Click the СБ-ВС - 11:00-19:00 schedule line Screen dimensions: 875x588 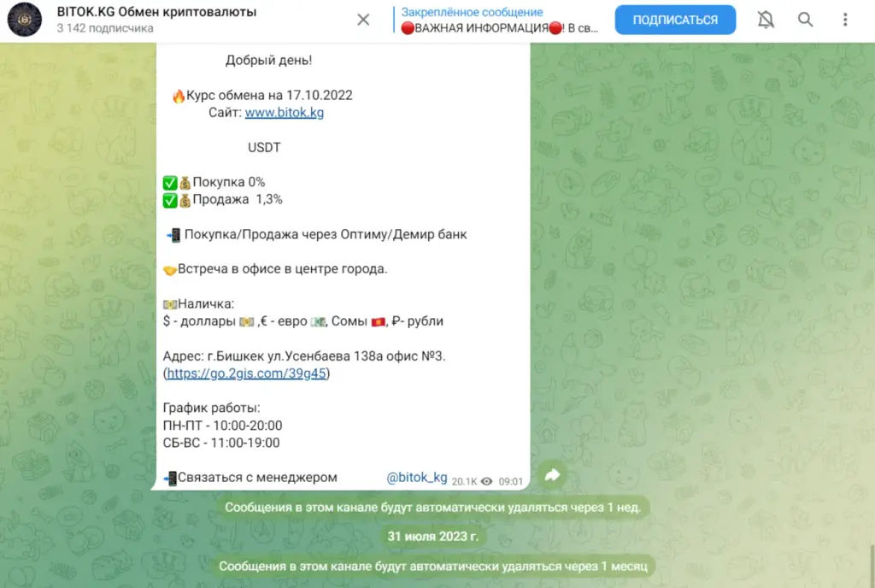(221, 443)
